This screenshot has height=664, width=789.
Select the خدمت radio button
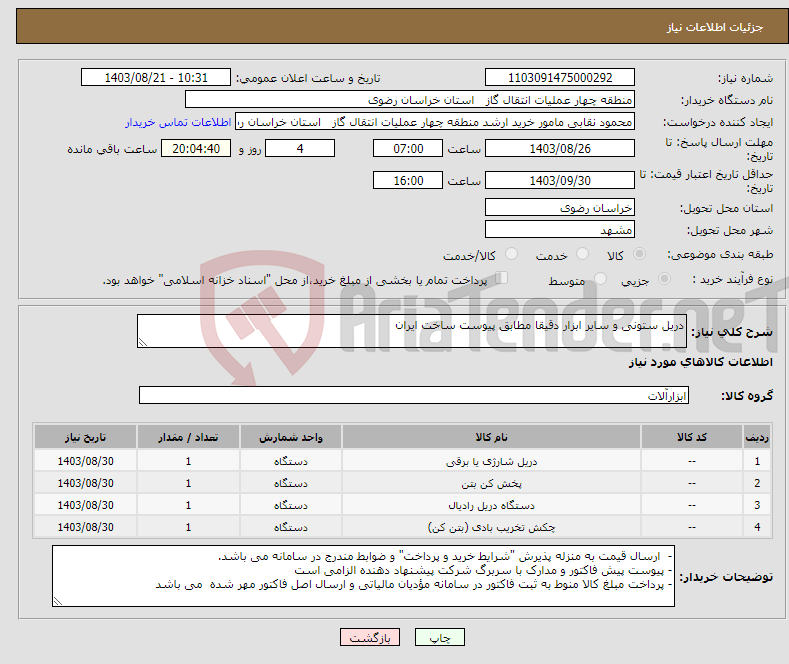pyautogui.click(x=582, y=254)
